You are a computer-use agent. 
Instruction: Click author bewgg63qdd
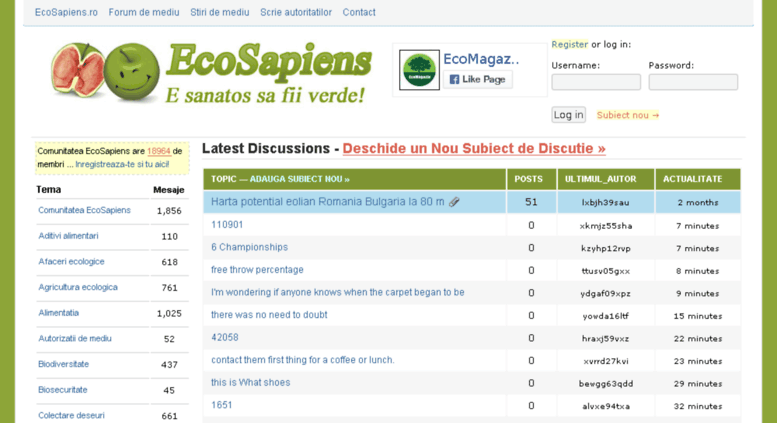606,383
